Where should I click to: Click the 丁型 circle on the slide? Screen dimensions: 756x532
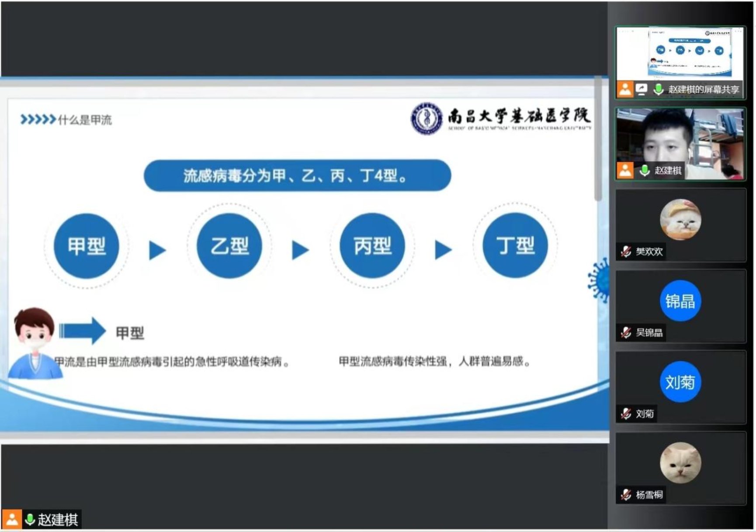(515, 245)
